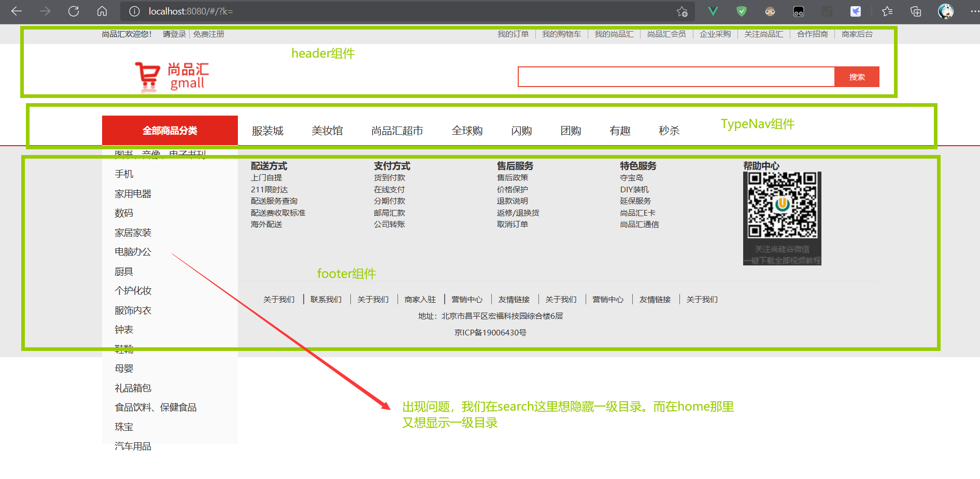The height and width of the screenshot is (479, 980).
Task: Click the 搜索 search button
Action: 856,76
